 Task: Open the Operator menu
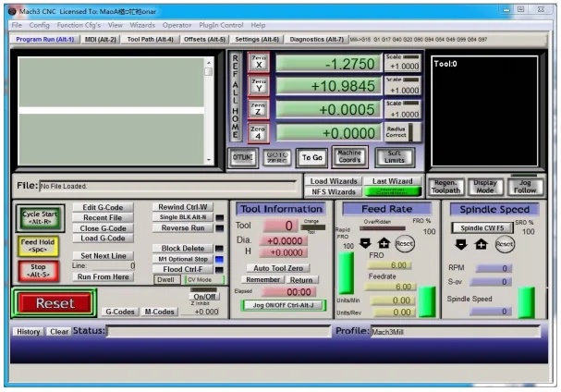177,25
